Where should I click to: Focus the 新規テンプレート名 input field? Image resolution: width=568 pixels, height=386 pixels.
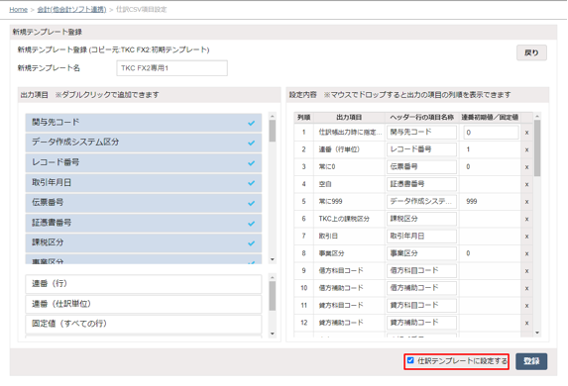click(x=172, y=68)
